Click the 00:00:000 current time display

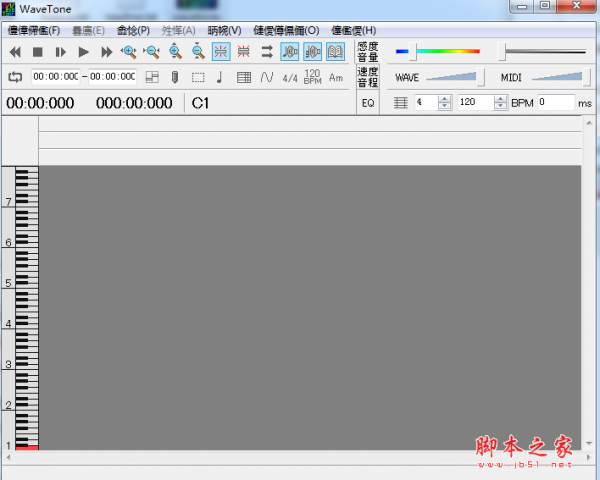point(40,103)
